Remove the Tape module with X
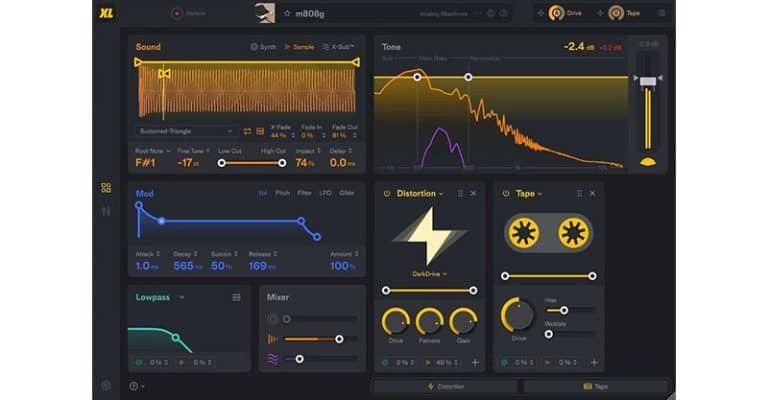768x400 pixels. tap(592, 193)
